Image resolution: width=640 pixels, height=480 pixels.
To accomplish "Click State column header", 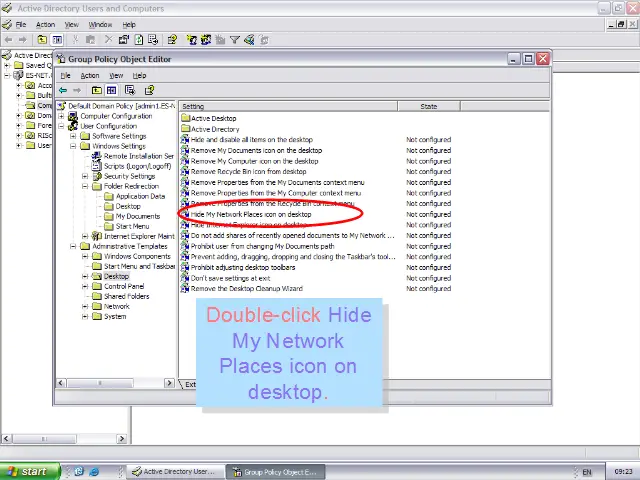I will click(x=429, y=107).
